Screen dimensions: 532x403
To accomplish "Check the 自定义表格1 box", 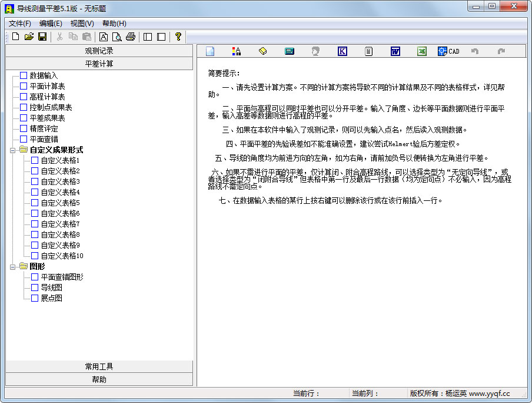I will pyautogui.click(x=35, y=160).
